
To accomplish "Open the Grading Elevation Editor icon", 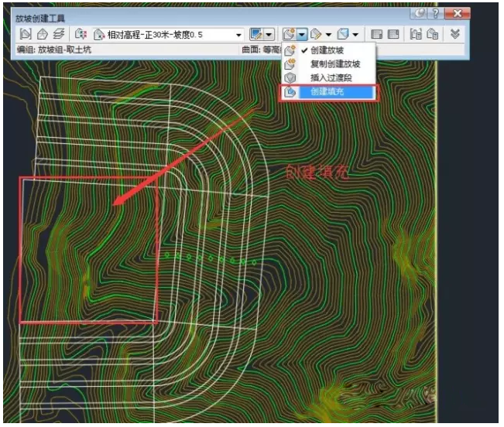I will point(377,35).
